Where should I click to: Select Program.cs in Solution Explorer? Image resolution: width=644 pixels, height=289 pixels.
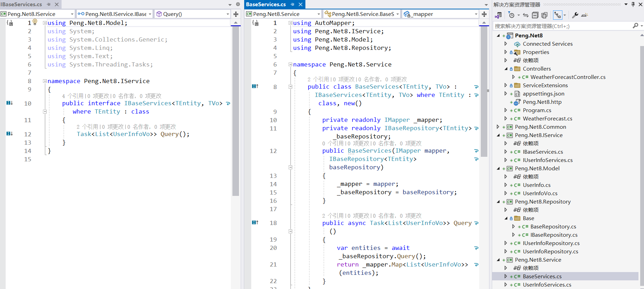click(x=537, y=110)
